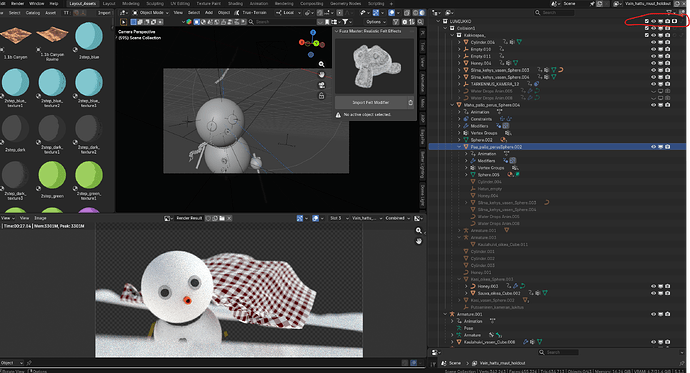Click the clipboard icon beside Import Felt Modifier
690x373 pixels.
pyautogui.click(x=410, y=102)
